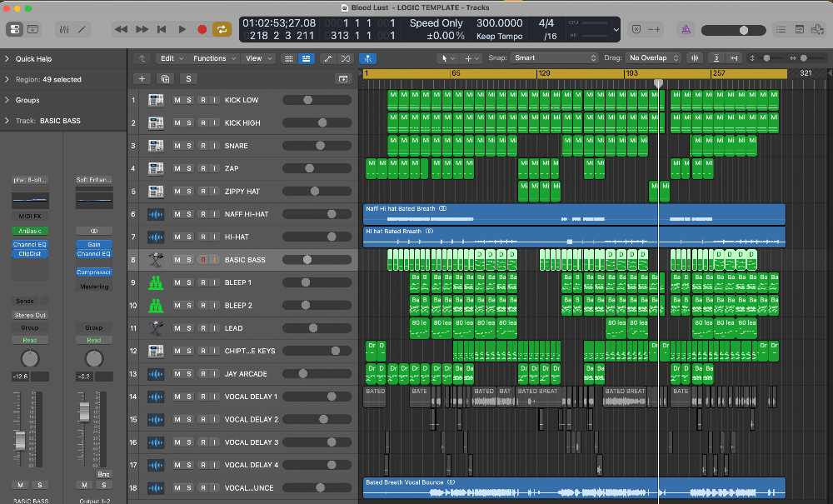This screenshot has height=504, width=833.
Task: Switch to grid view icon
Action: [288, 58]
